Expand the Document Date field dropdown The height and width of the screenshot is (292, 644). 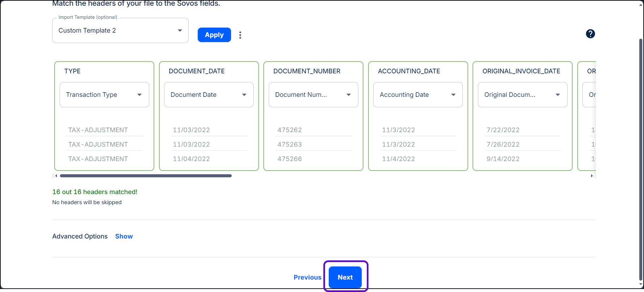[209, 95]
